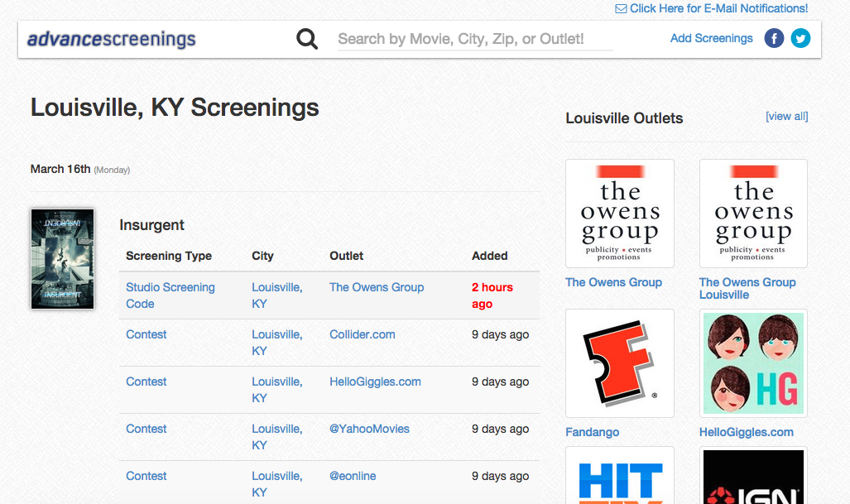This screenshot has width=850, height=504.
Task: Open the Collider.com outlet link
Action: pyautogui.click(x=363, y=334)
